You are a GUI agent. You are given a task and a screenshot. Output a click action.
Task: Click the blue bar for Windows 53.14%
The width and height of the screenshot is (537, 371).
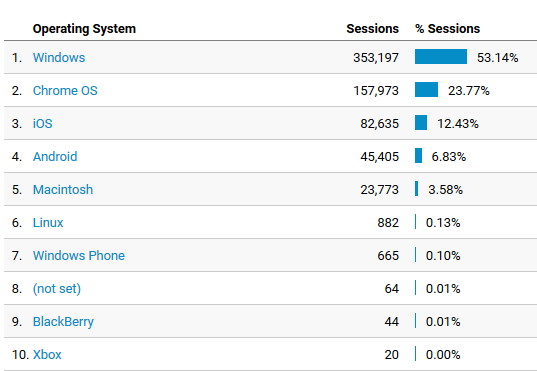[x=441, y=57]
